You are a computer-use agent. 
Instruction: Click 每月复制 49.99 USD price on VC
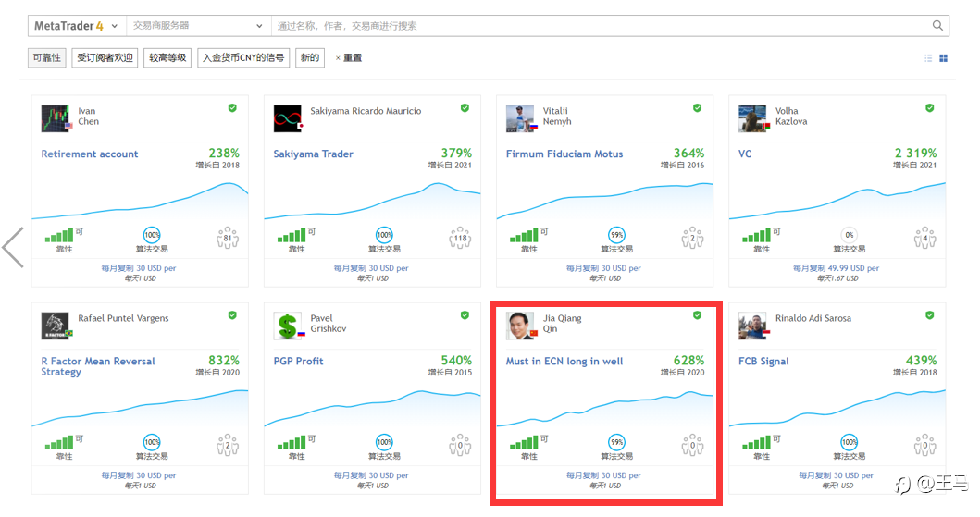pyautogui.click(x=836, y=268)
